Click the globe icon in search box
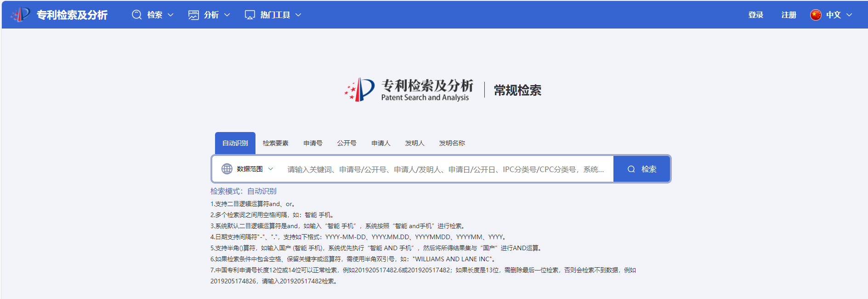Viewport: 868px width, 299px height. pos(227,169)
